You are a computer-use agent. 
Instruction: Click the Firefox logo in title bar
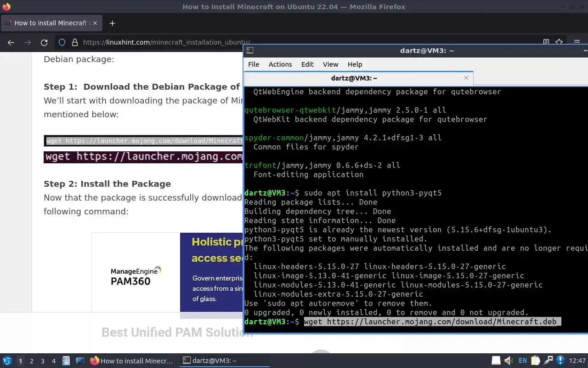pos(6,6)
